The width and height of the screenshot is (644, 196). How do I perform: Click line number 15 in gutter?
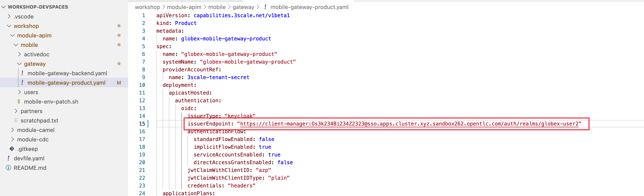click(x=142, y=124)
